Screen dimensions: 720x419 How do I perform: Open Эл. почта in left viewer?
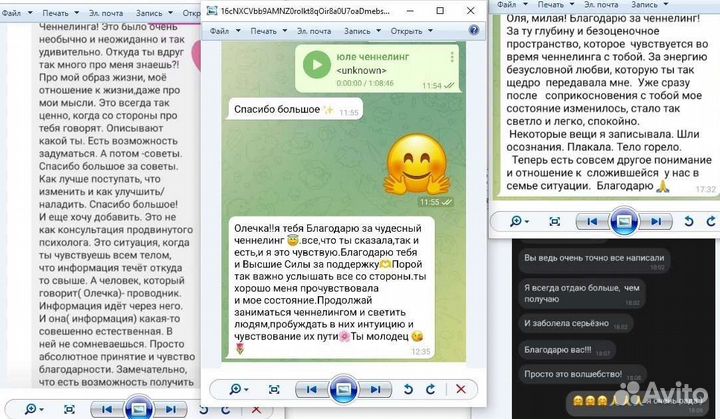click(x=106, y=13)
